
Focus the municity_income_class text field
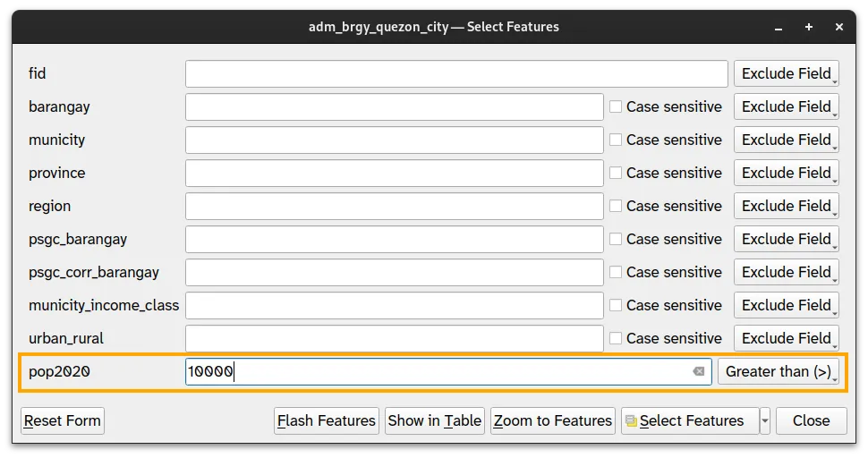(394, 305)
